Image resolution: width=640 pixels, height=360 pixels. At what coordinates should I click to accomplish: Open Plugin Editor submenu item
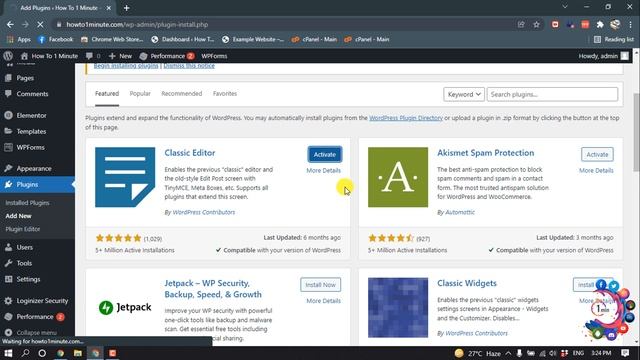tap(23, 229)
